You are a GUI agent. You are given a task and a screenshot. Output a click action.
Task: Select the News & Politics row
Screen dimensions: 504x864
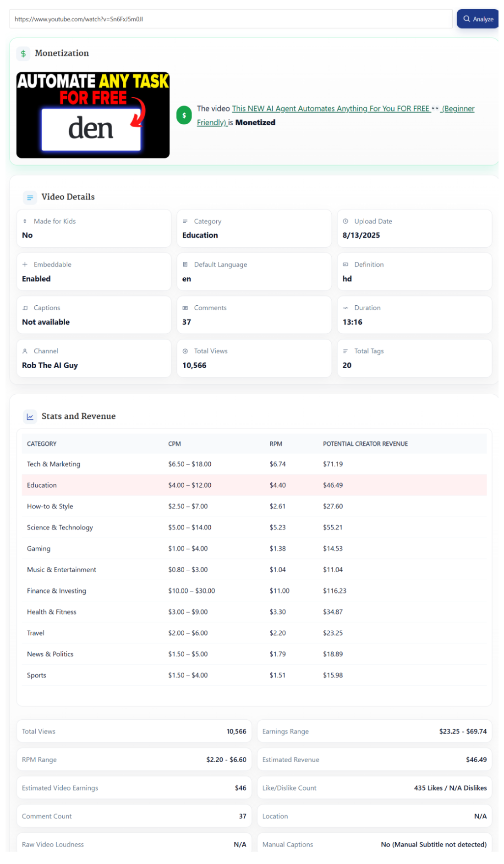coord(254,654)
